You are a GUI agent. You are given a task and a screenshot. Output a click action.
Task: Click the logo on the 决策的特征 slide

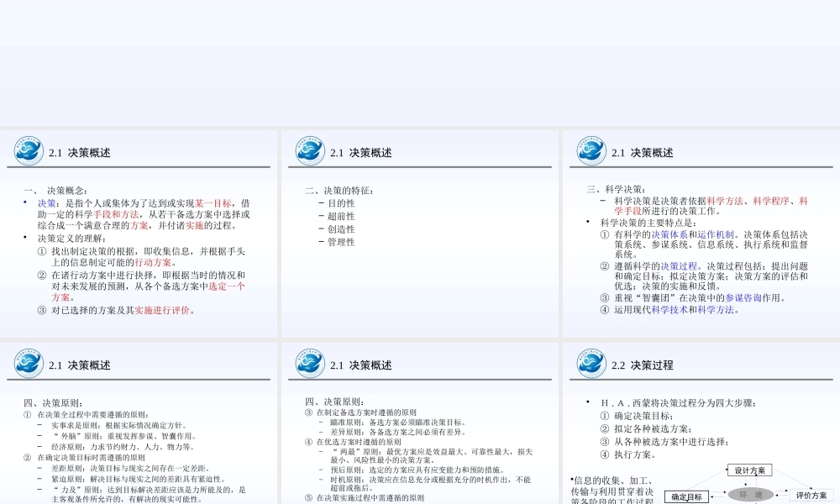click(x=310, y=151)
